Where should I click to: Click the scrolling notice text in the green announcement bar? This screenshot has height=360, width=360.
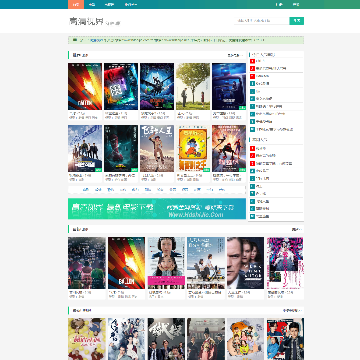177,40
